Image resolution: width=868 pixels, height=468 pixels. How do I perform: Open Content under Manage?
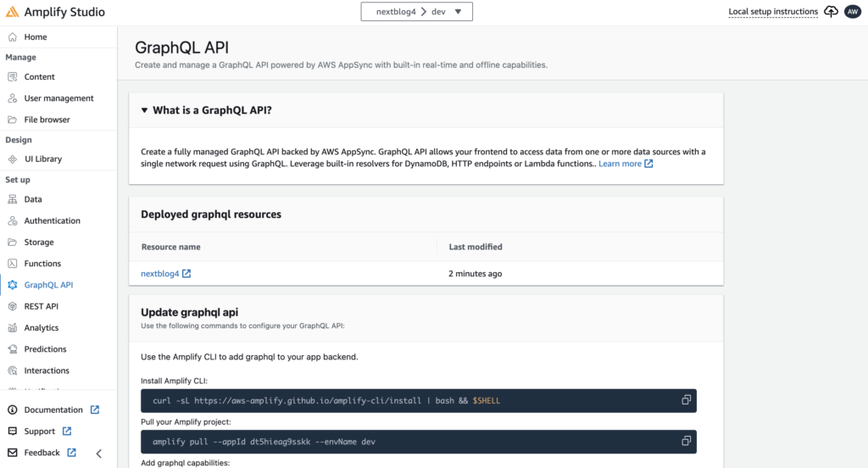point(39,77)
